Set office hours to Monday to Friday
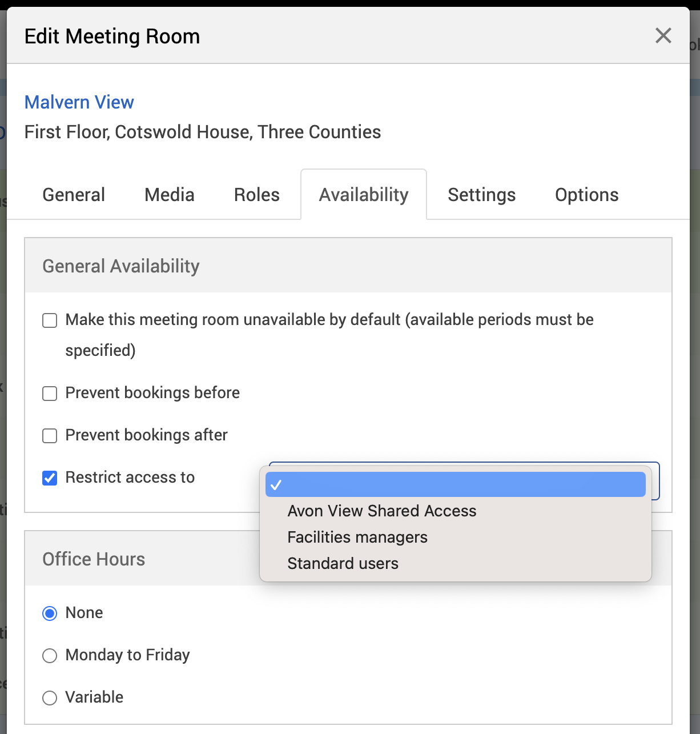This screenshot has width=700, height=734. (x=50, y=656)
